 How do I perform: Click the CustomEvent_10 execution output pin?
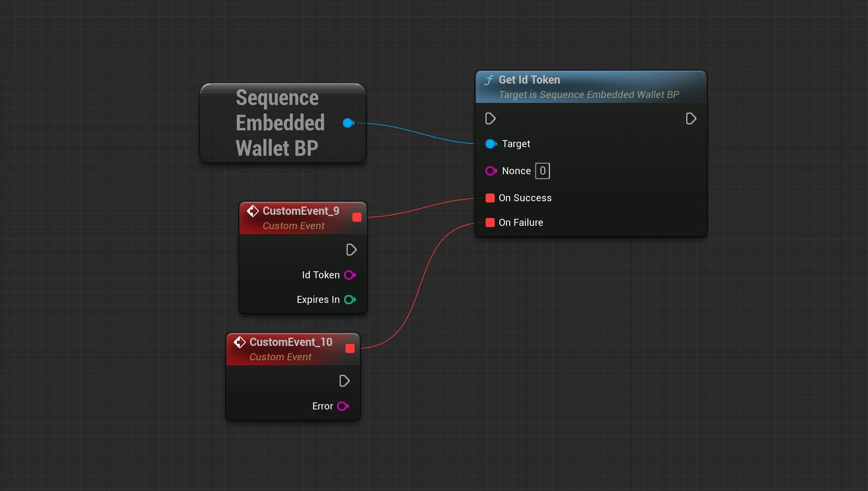[344, 381]
